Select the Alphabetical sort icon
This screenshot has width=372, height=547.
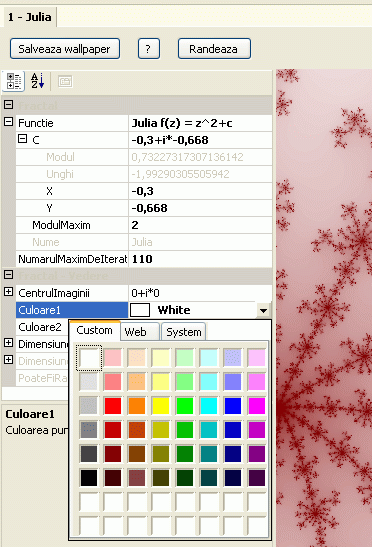pyautogui.click(x=37, y=81)
